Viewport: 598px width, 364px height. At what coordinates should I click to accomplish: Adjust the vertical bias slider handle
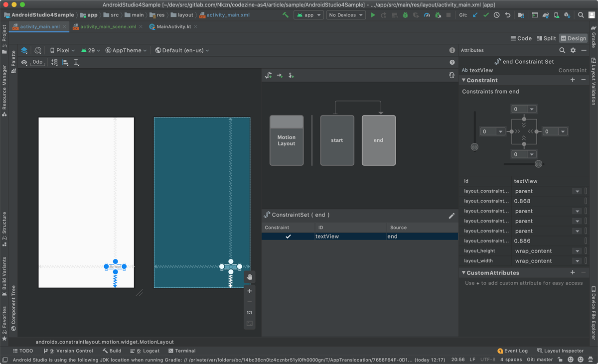pyautogui.click(x=474, y=147)
